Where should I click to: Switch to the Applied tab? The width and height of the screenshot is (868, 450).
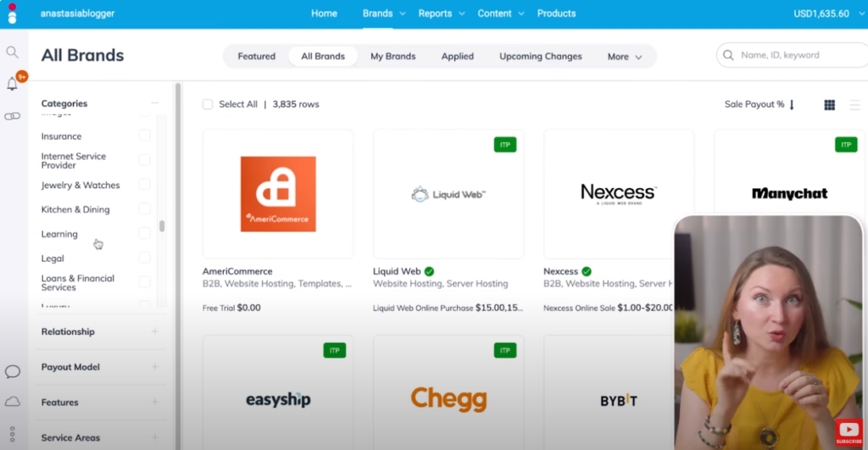click(x=457, y=57)
